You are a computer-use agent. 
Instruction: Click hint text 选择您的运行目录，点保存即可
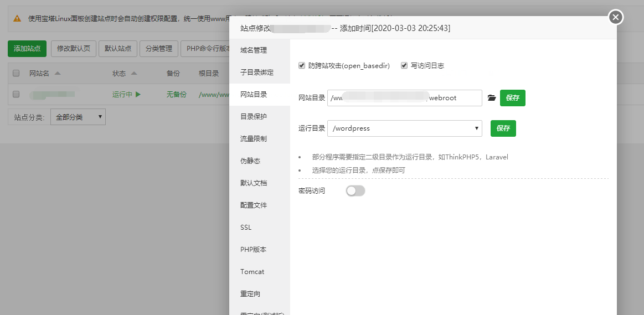359,170
